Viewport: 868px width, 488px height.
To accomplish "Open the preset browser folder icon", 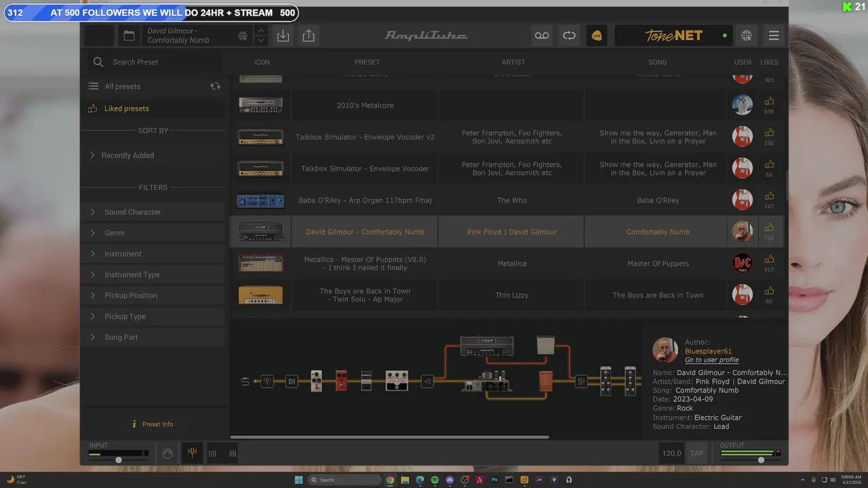I will (x=129, y=36).
